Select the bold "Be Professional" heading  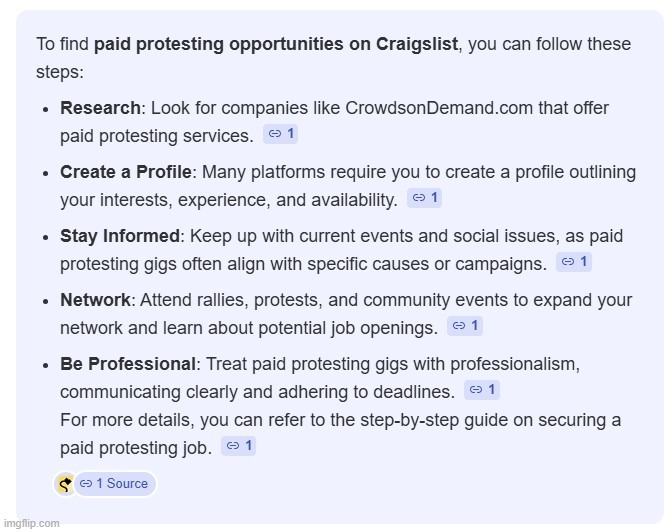pos(127,364)
